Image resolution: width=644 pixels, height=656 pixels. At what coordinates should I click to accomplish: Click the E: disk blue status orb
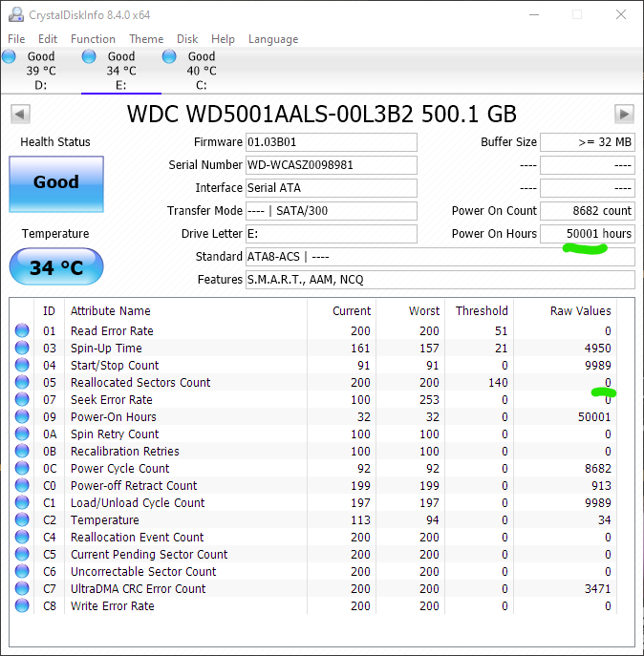[x=89, y=56]
